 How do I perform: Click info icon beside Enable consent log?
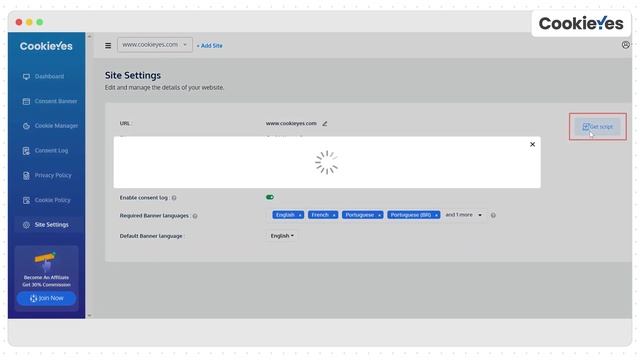[x=174, y=198]
